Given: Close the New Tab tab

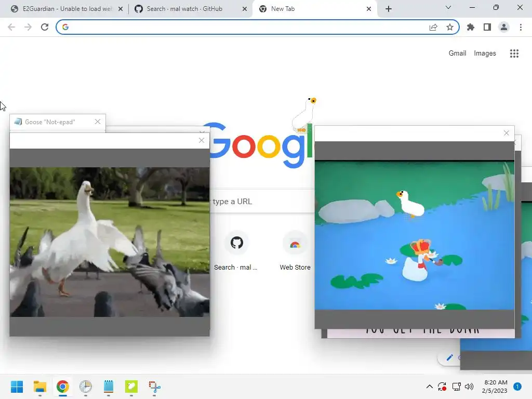Looking at the screenshot, I should [x=369, y=9].
